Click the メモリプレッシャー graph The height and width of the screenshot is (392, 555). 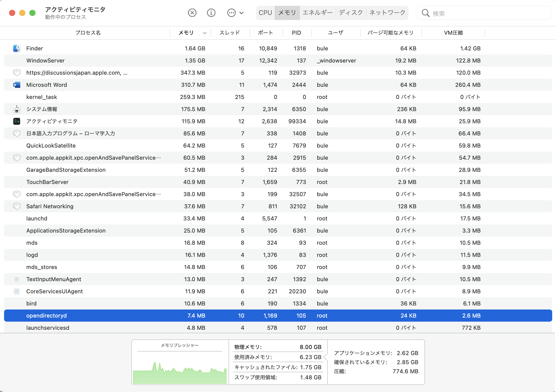(180, 367)
